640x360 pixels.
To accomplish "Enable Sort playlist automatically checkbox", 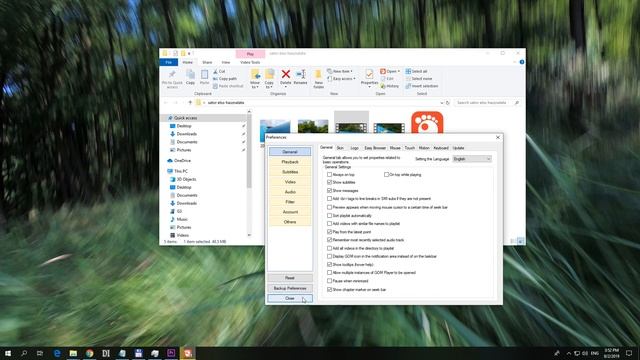I will point(329,216).
